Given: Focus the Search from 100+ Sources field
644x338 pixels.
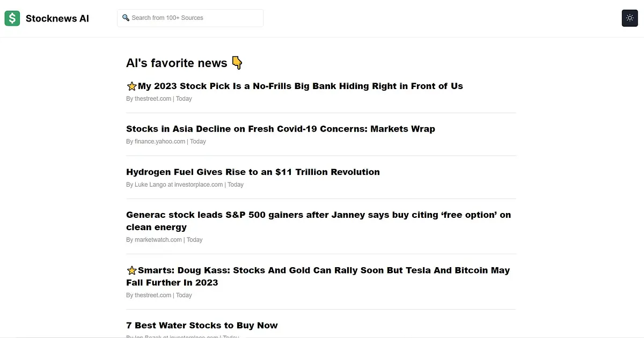Looking at the screenshot, I should (190, 18).
